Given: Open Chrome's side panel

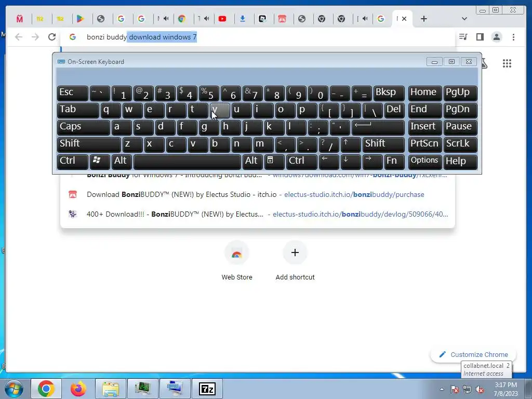Looking at the screenshot, I should tap(480, 37).
